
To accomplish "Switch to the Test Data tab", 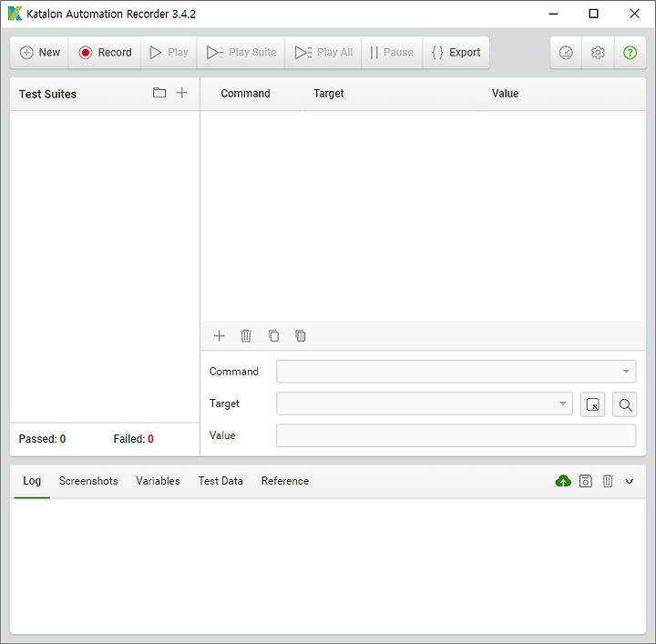I will (x=220, y=481).
